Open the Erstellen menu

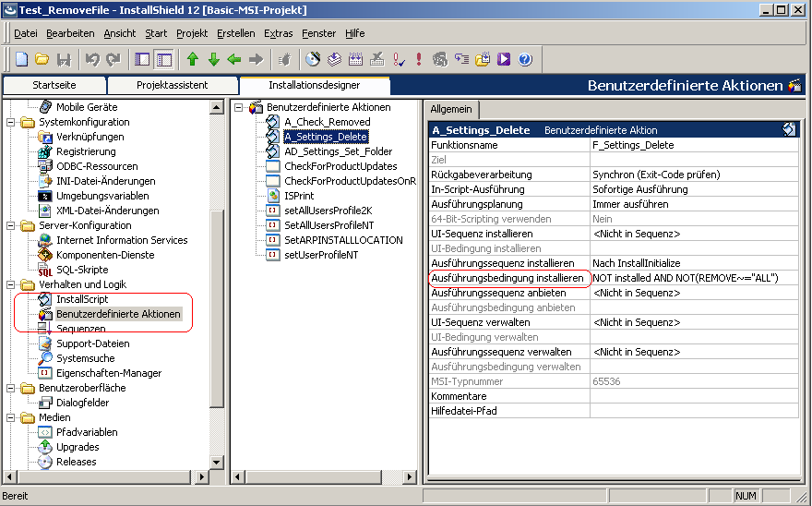(x=236, y=33)
